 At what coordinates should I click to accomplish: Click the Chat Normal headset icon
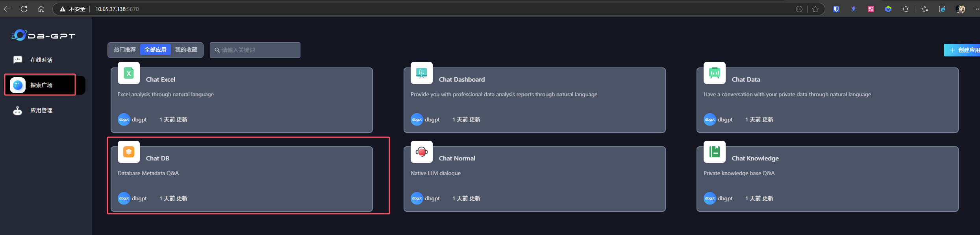point(422,152)
